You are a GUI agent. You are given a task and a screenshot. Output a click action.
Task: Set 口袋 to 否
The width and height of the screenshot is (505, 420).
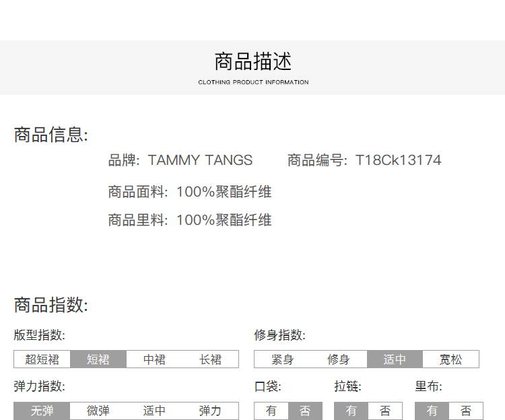pos(305,411)
